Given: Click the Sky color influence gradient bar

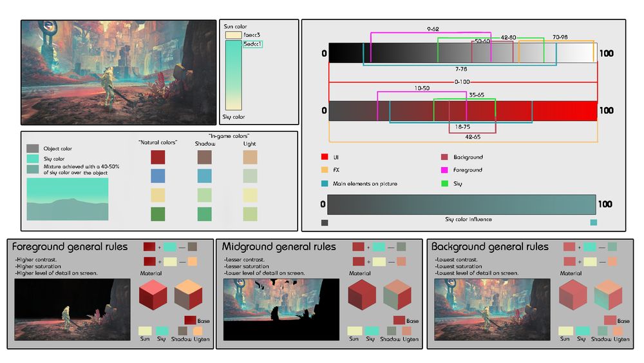Looking at the screenshot, I should click(461, 205).
